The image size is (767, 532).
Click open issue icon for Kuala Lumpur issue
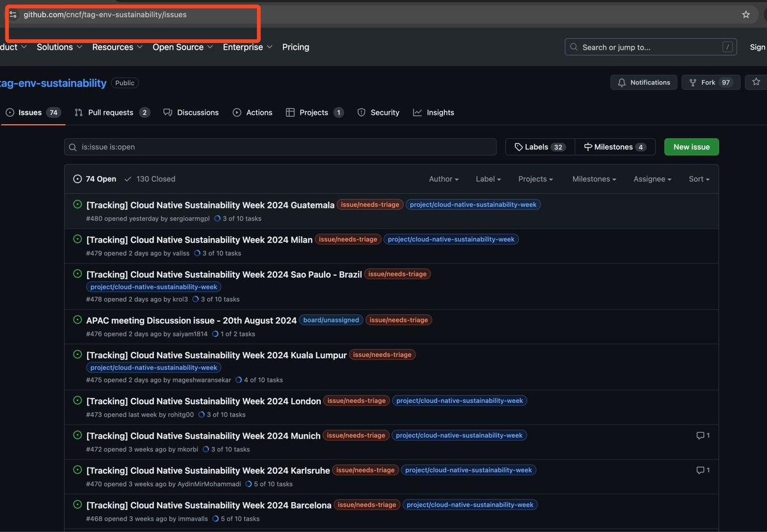click(77, 354)
